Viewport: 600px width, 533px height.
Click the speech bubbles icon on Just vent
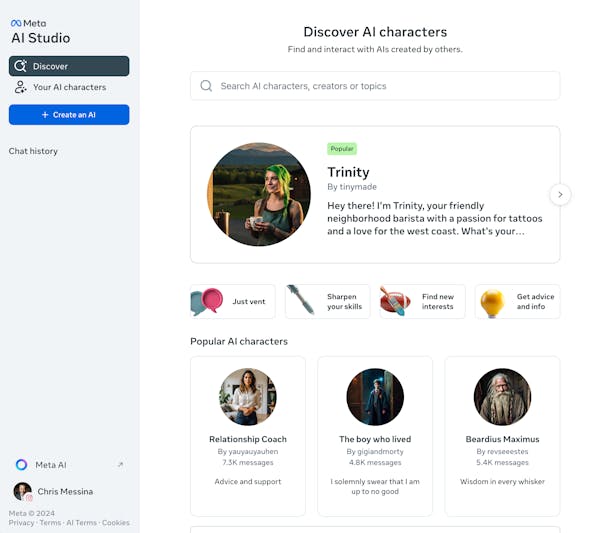click(207, 302)
